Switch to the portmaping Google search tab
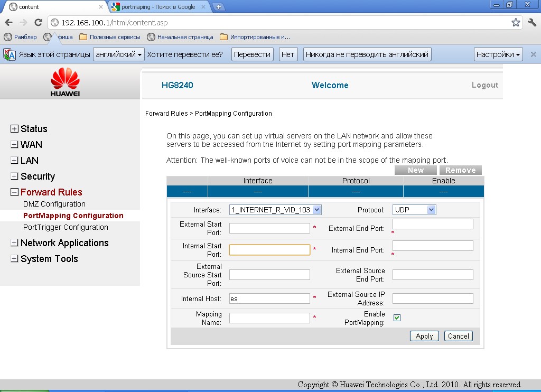Image resolution: width=541 pixels, height=392 pixels. coord(157,7)
